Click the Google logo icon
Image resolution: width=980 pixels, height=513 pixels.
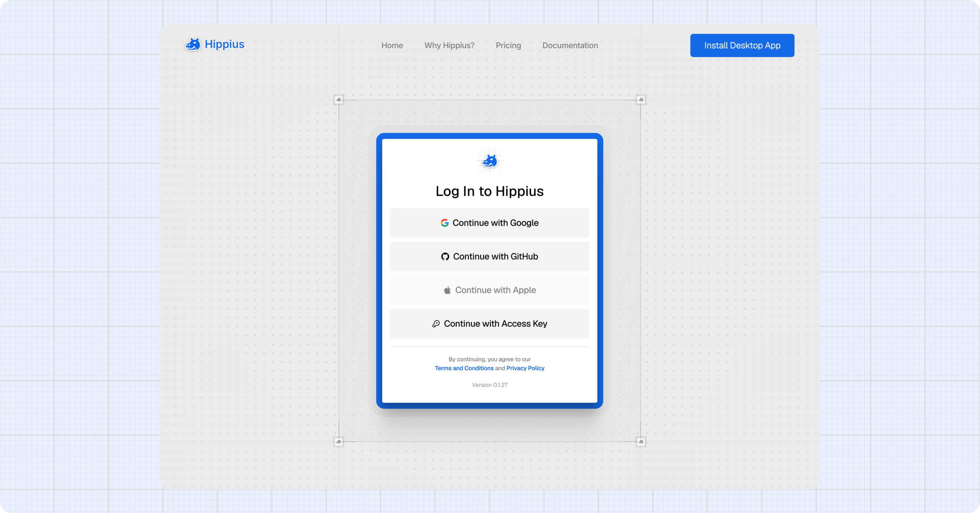click(445, 223)
